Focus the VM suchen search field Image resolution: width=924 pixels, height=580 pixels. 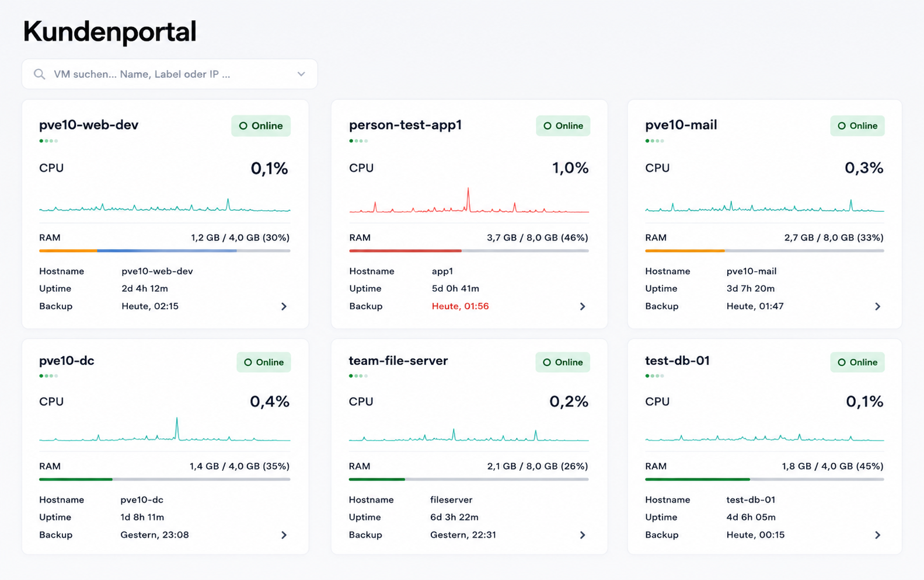pyautogui.click(x=170, y=74)
